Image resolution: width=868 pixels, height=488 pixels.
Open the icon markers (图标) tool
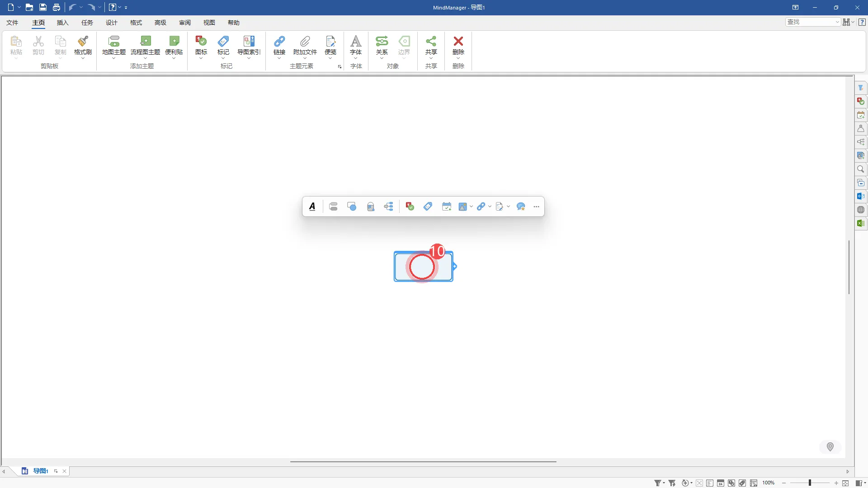coord(201,46)
